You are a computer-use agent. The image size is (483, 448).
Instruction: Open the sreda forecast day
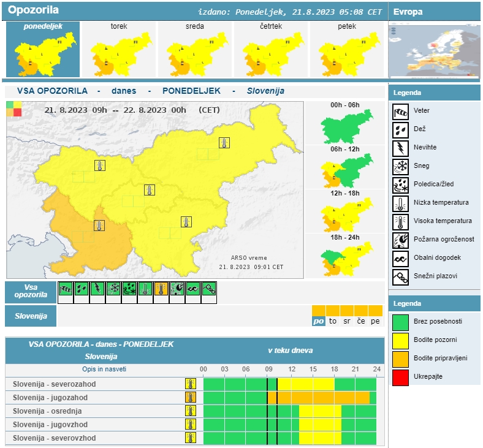(195, 49)
